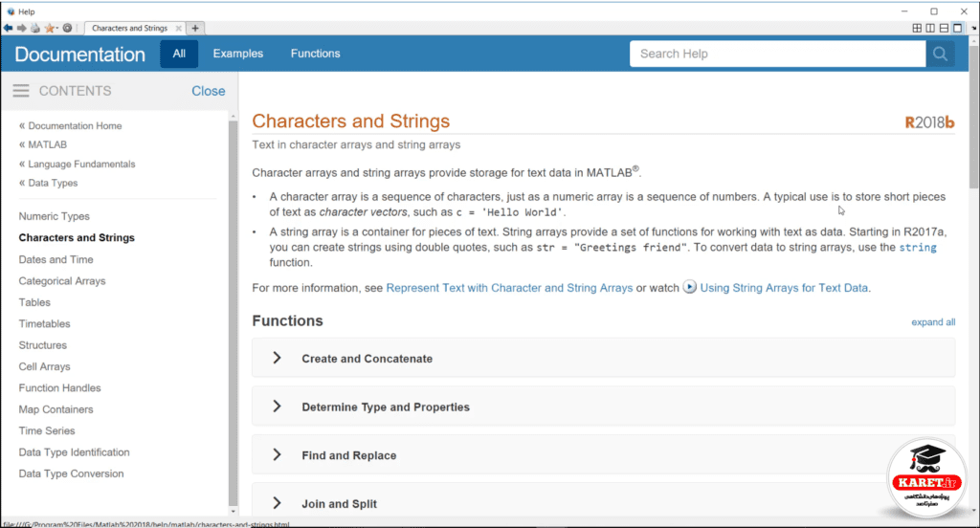Click expand all link
Screen dimensions: 980x528
tap(933, 322)
